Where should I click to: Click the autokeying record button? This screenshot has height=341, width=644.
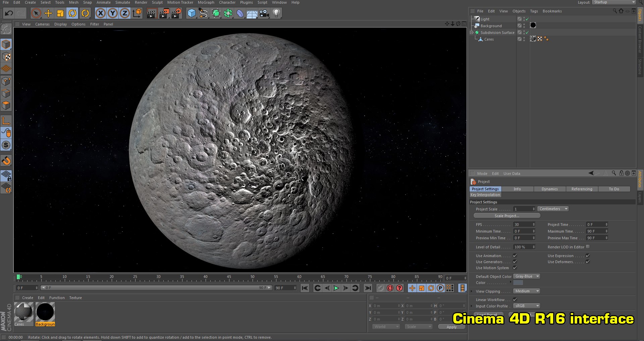(390, 288)
